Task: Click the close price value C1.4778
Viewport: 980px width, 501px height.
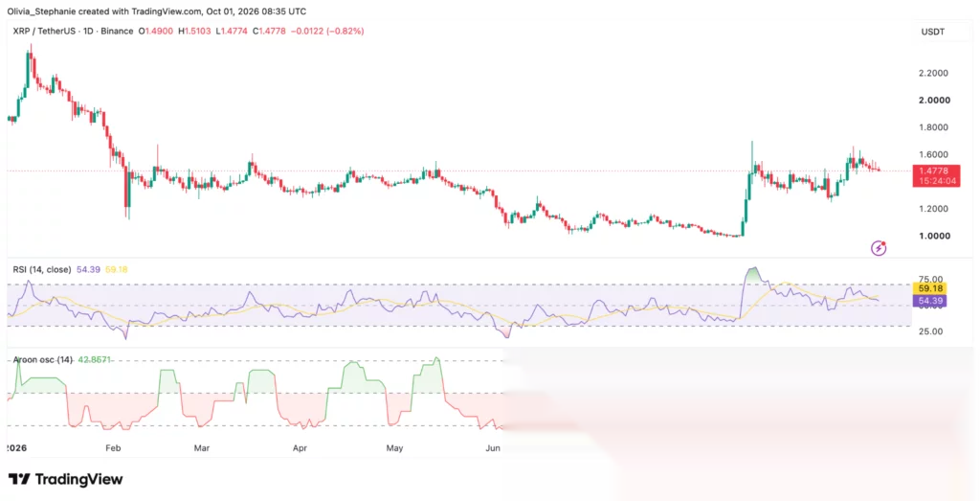Action: click(269, 31)
